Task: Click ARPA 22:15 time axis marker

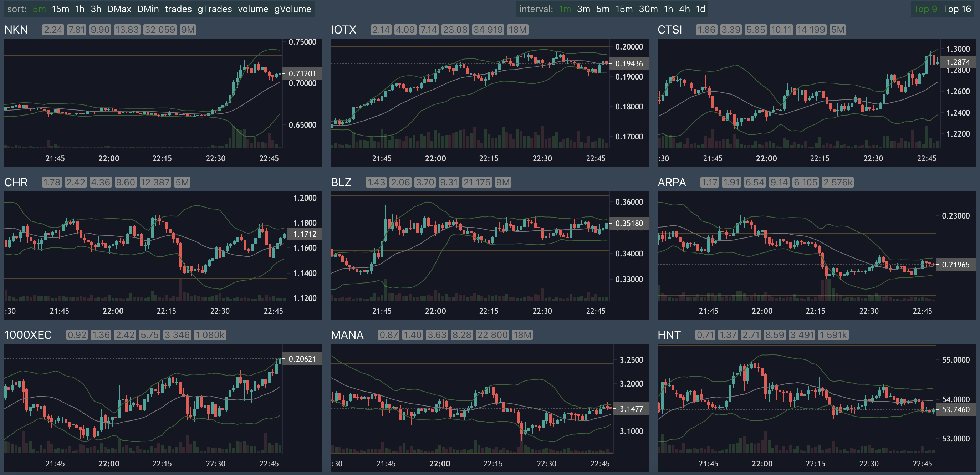Action: pos(815,311)
